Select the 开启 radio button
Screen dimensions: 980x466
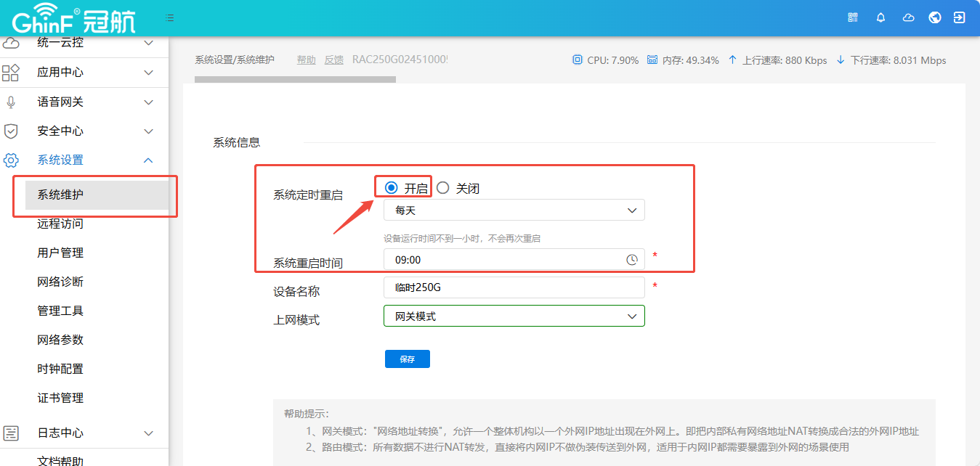392,188
